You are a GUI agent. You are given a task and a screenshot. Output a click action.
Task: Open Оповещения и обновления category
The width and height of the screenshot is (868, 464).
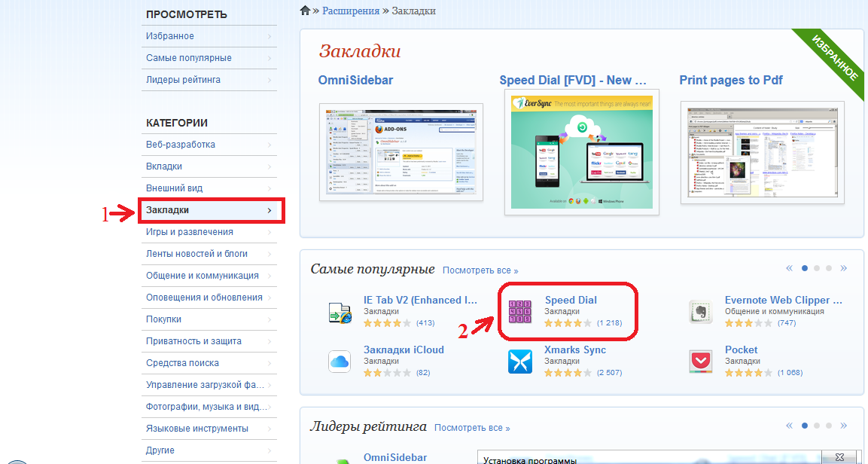point(209,298)
